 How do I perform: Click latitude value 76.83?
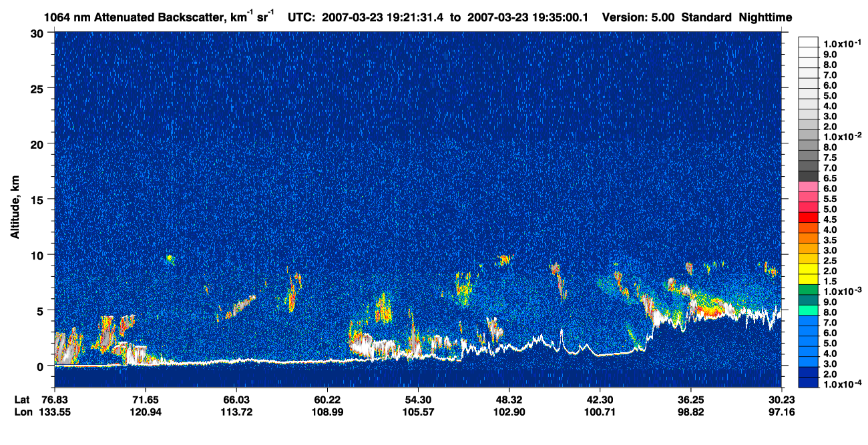(54, 399)
